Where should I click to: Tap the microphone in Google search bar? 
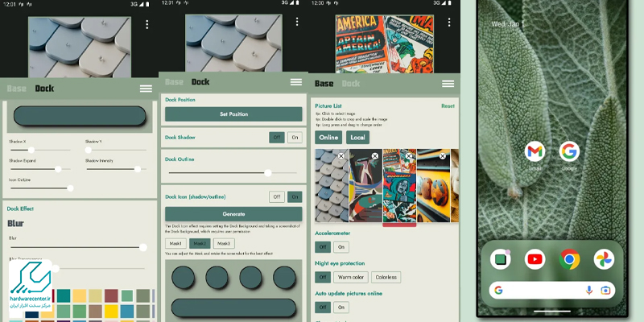[x=589, y=290]
